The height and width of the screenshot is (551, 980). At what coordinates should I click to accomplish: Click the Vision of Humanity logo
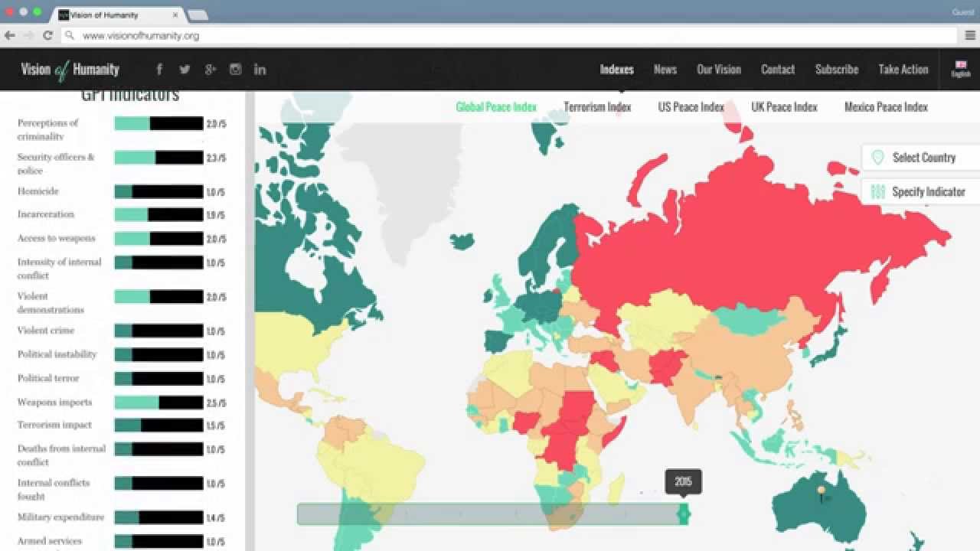(x=70, y=70)
